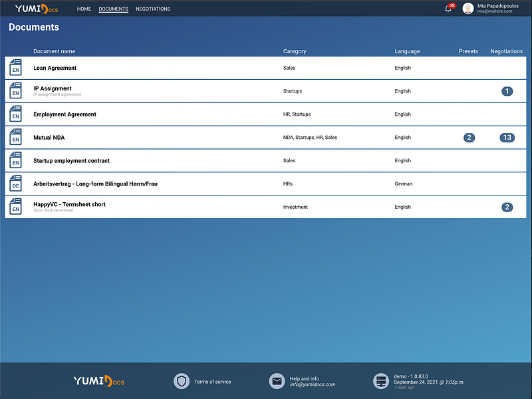The image size is (532, 399).
Task: Open IP Assignment negotiations badge 1
Action: [x=507, y=91]
